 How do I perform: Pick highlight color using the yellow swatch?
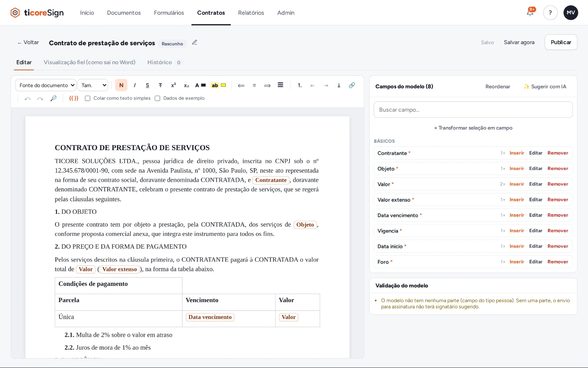tap(223, 85)
